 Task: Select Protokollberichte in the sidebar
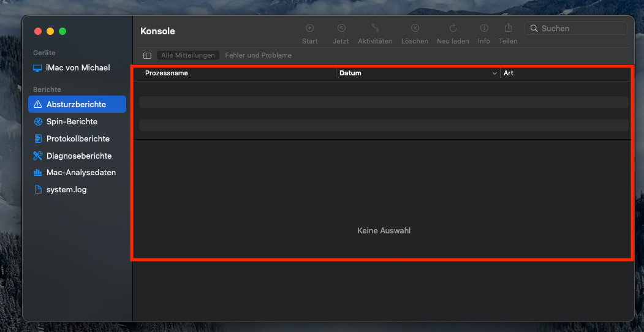pyautogui.click(x=78, y=138)
